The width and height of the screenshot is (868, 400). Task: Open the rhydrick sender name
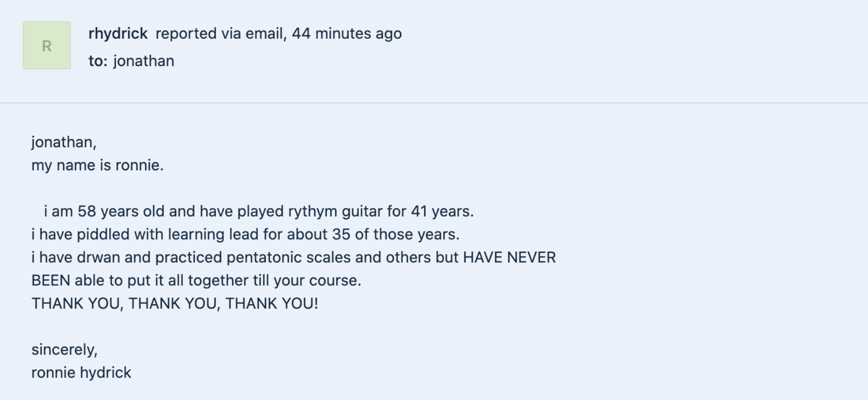118,33
